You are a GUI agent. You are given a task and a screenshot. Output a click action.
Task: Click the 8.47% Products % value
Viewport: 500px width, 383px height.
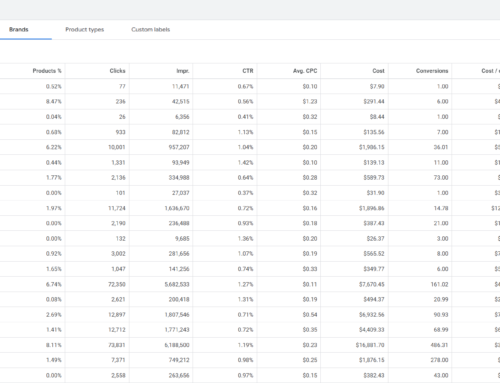(x=54, y=101)
